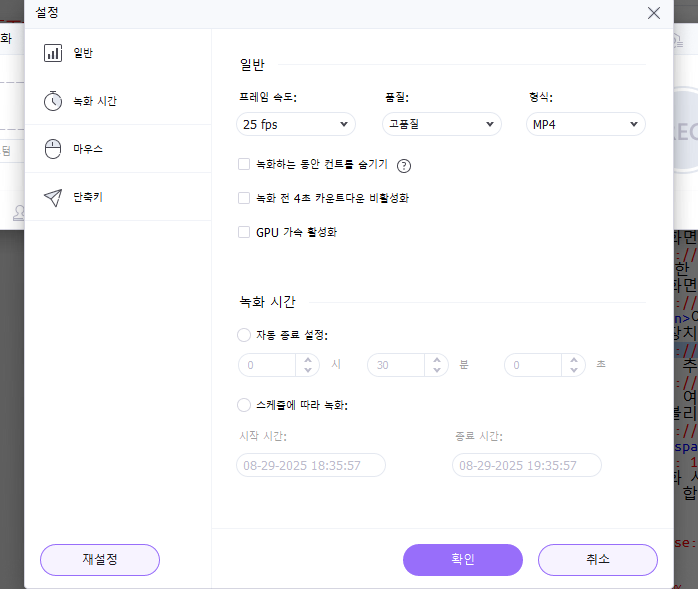Increase minutes with up arrow

437,360
